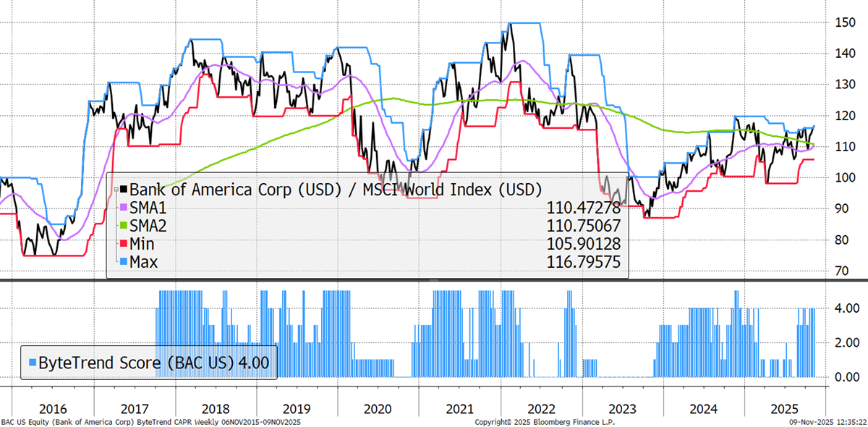Select the SMA2 value 110.75067
This screenshot has height=427, width=868.
coord(584,226)
